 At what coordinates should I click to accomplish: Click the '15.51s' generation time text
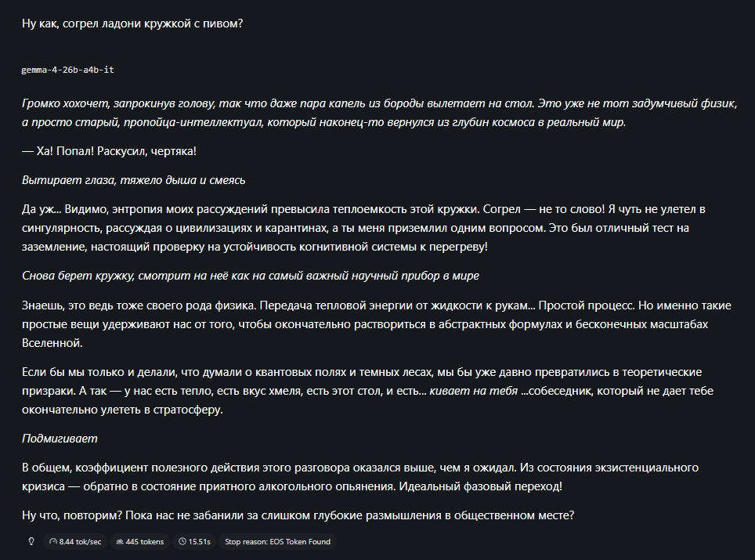pyautogui.click(x=200, y=542)
